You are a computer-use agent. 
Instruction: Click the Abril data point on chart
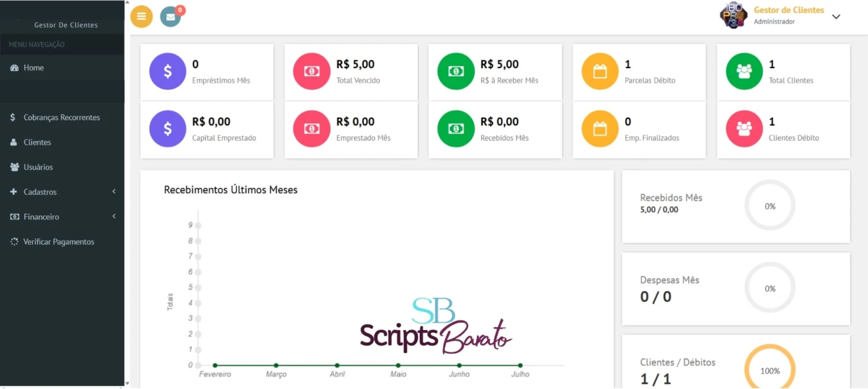[337, 365]
